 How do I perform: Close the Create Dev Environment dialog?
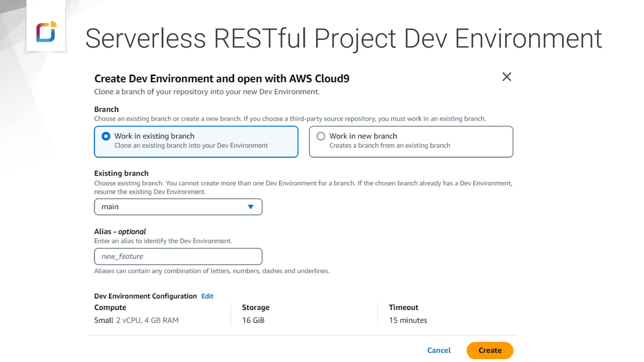(506, 77)
